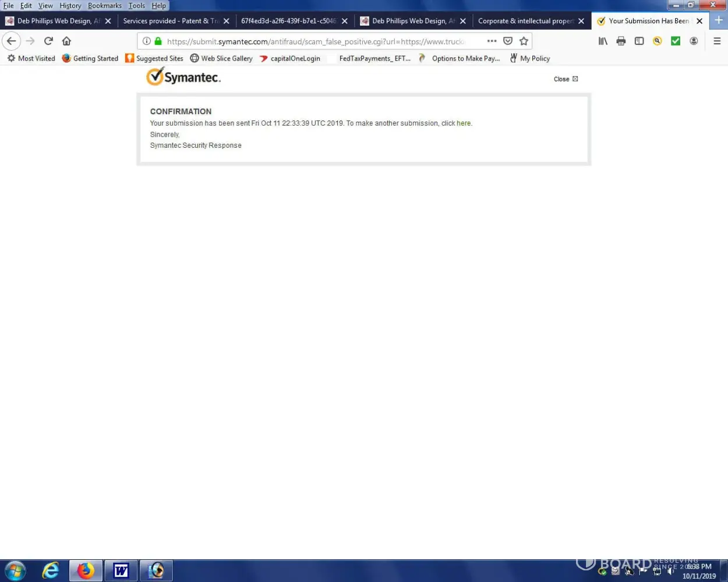This screenshot has height=582, width=728.
Task: Click 'here' to make another submission
Action: (x=464, y=123)
